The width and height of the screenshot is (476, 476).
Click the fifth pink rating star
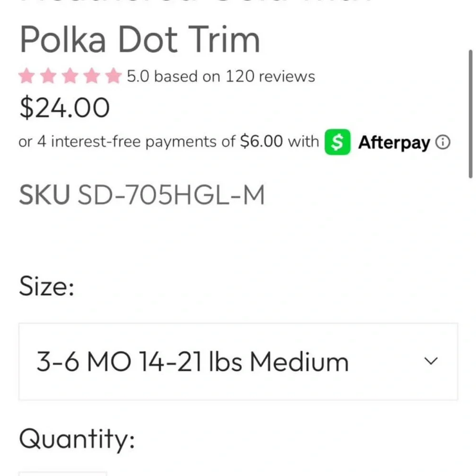click(114, 76)
